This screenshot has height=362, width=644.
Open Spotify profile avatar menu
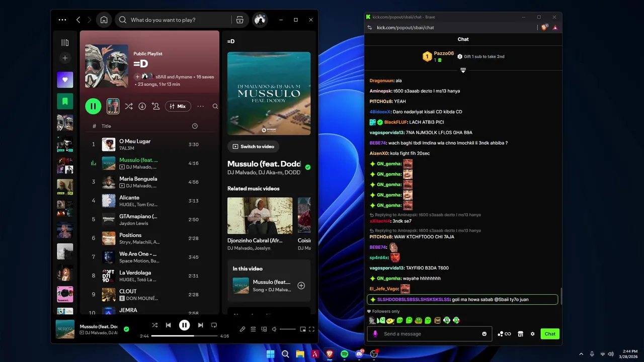260,20
